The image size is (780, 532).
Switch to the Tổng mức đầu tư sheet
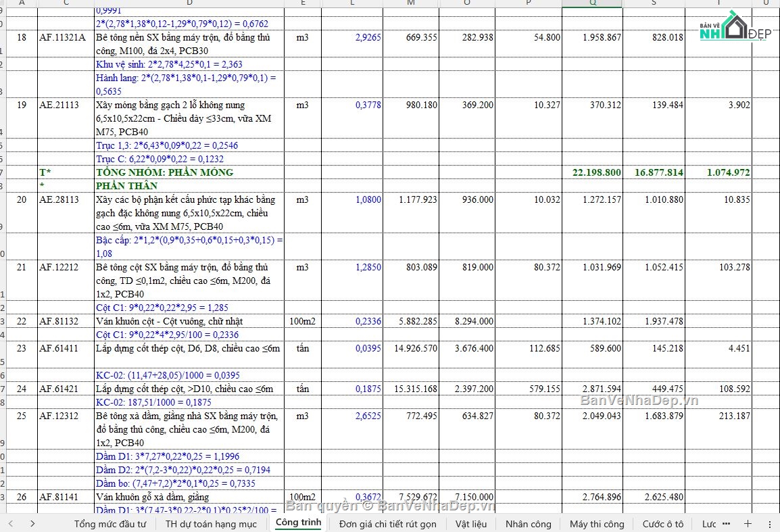coord(110,523)
